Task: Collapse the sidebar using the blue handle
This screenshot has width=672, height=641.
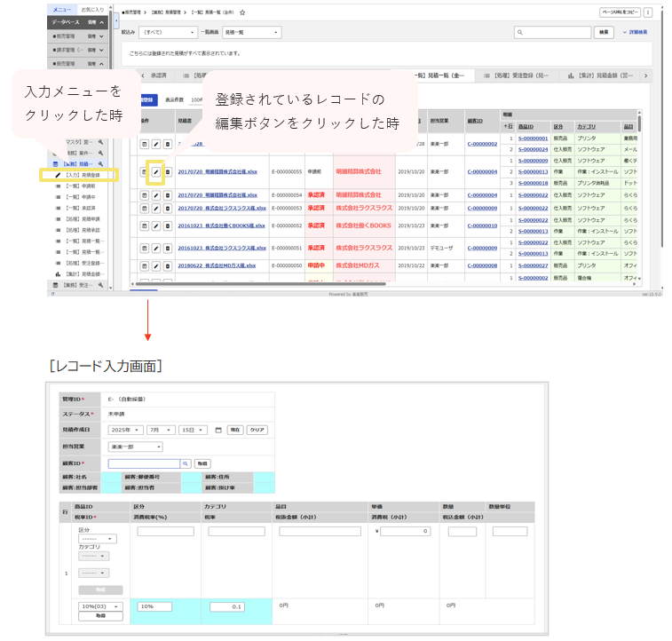Action: point(116,20)
